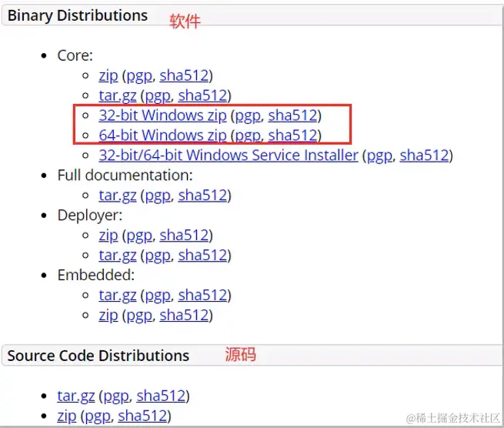Viewport: 504px width, 428px height.
Task: Open sha512 for 64-bit Windows zip
Action: pyautogui.click(x=293, y=135)
